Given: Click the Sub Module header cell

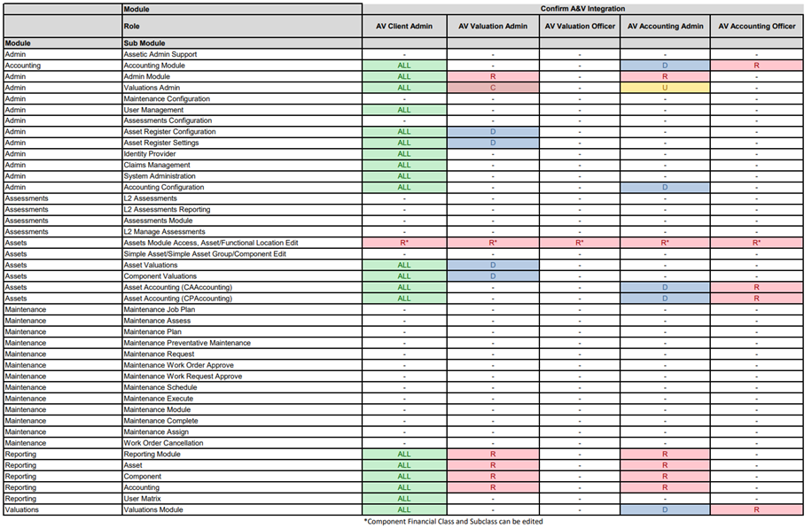Looking at the screenshot, I should 242,43.
